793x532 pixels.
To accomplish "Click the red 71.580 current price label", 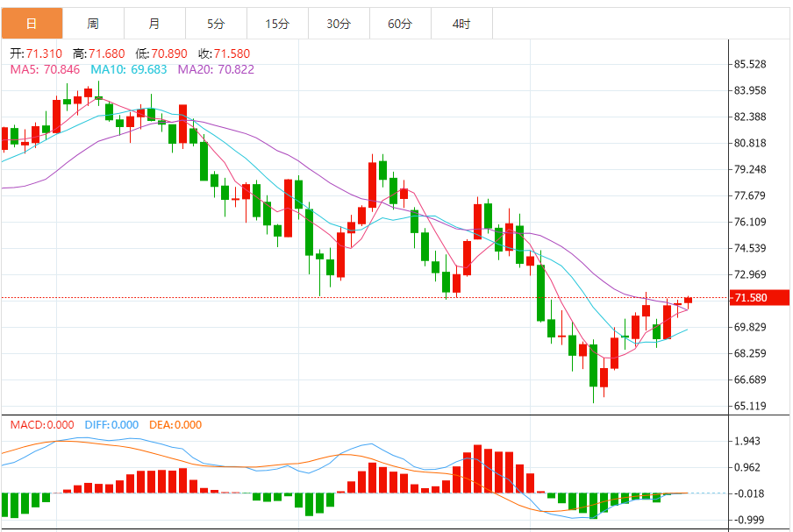I will pyautogui.click(x=759, y=298).
